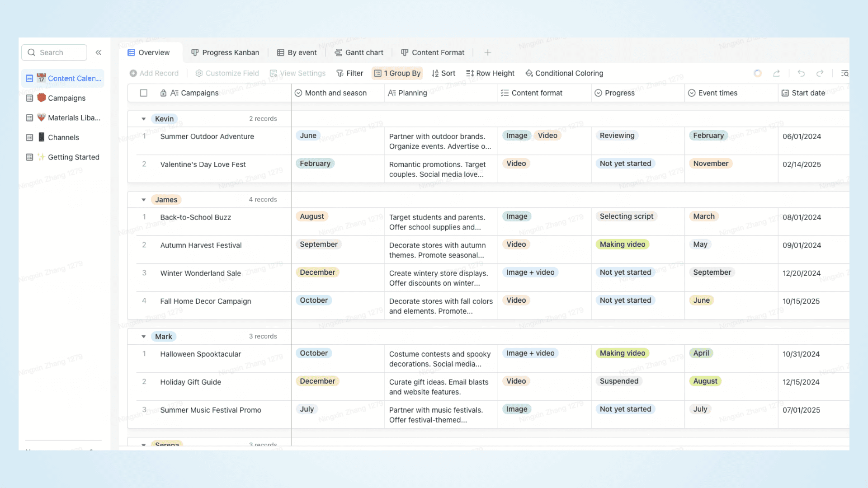Redo the last change
868x488 pixels.
821,73
